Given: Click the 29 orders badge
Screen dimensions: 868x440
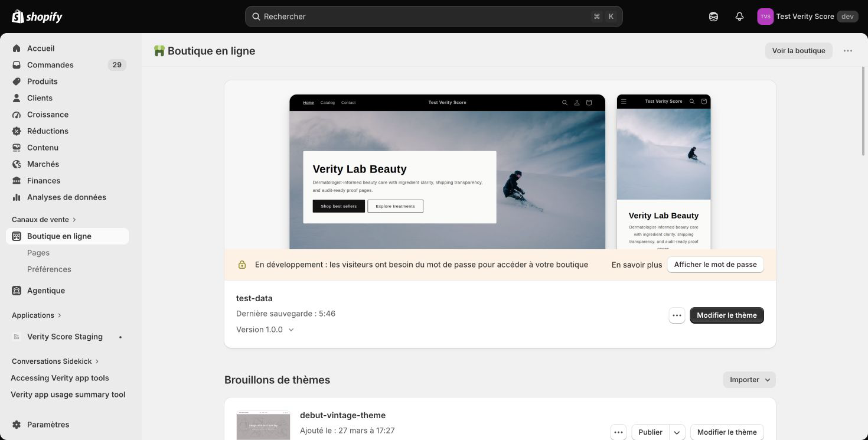Looking at the screenshot, I should point(117,65).
